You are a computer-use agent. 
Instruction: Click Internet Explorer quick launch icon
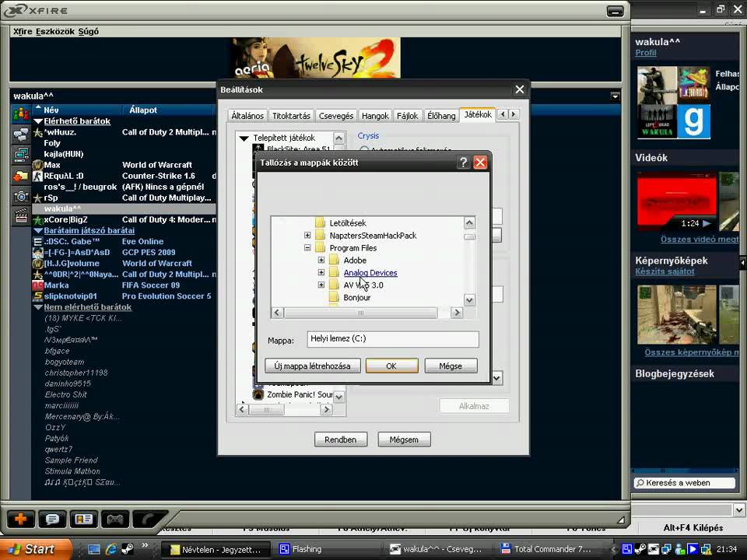point(111,549)
